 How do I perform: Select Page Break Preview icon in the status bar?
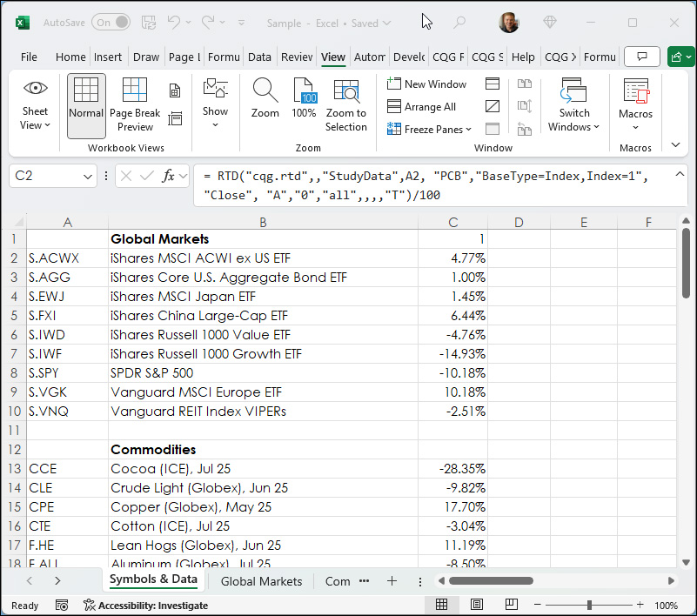point(511,605)
